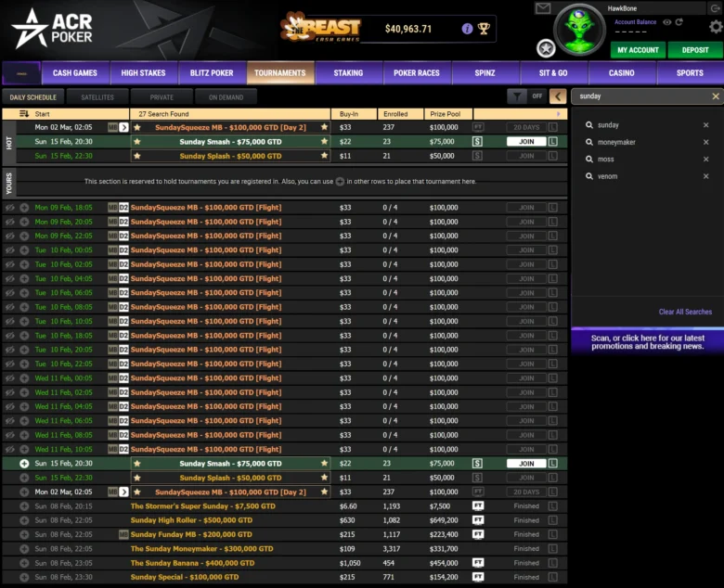Screen dimensions: 724x588
Task: Refresh account balance with reload icon
Action: click(679, 21)
